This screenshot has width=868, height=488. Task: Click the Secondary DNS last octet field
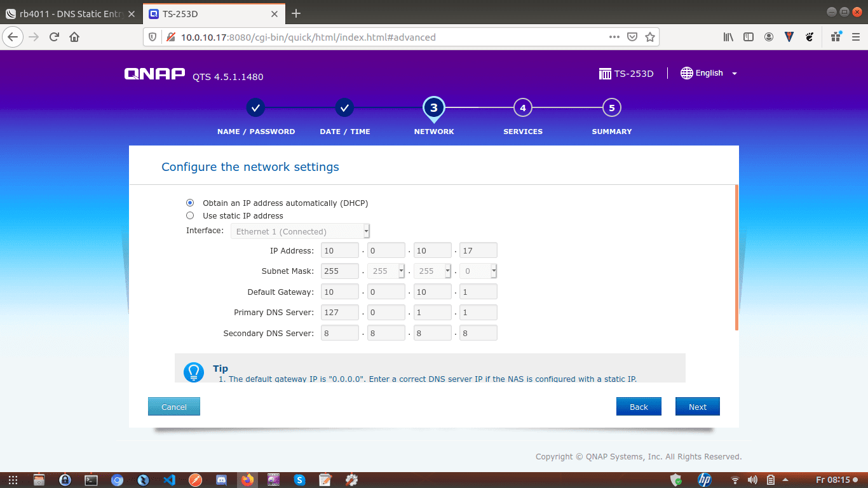pos(478,333)
